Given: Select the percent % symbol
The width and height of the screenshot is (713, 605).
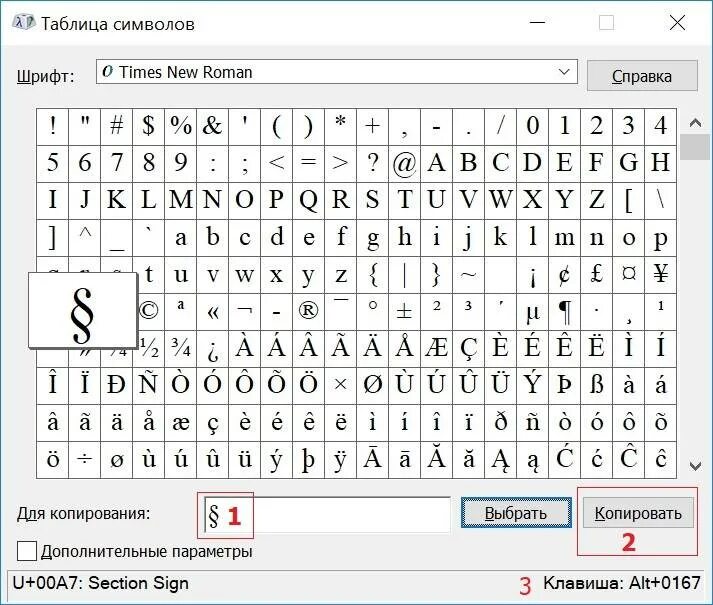Looking at the screenshot, I should [x=181, y=127].
